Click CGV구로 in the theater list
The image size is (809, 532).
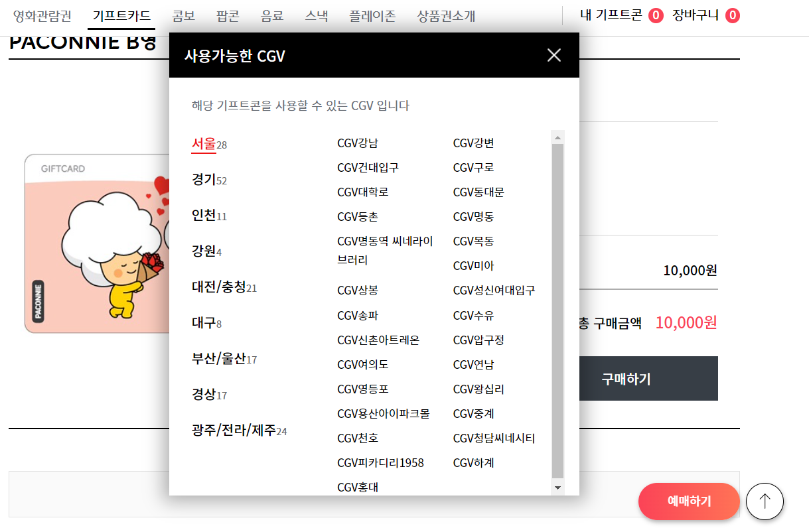pos(473,167)
